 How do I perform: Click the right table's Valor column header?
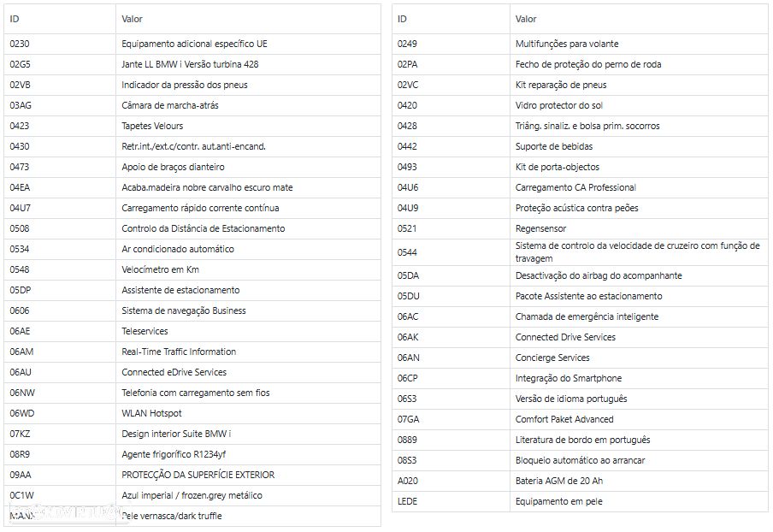pos(639,19)
